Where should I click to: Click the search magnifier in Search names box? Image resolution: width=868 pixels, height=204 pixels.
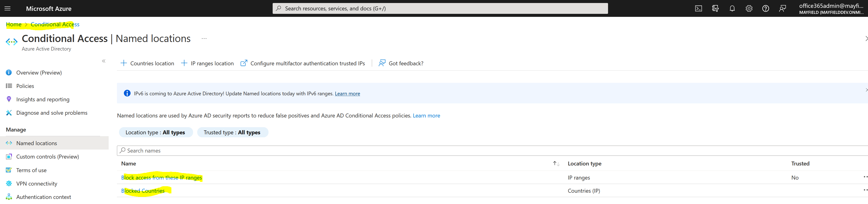click(x=123, y=150)
